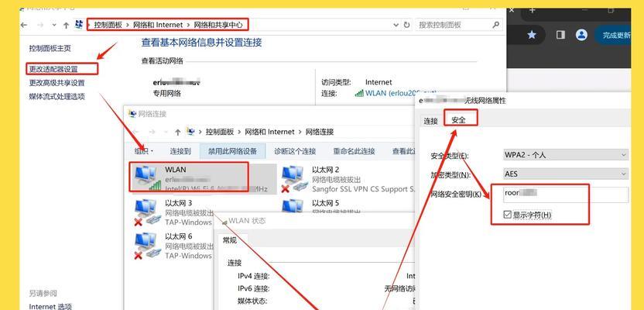Image resolution: width=644 pixels, height=310 pixels.
Task: Switch to 连接 tab in wireless properties
Action: coord(431,121)
